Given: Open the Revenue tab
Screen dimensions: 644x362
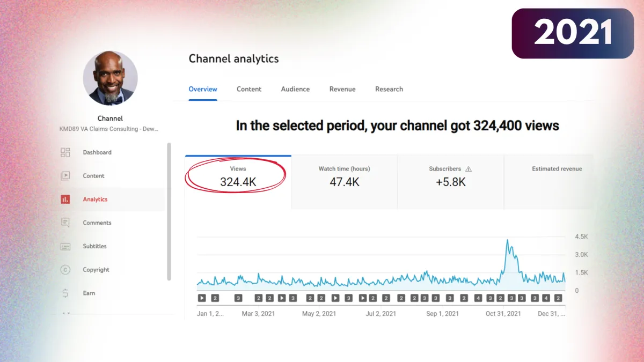Looking at the screenshot, I should point(342,89).
